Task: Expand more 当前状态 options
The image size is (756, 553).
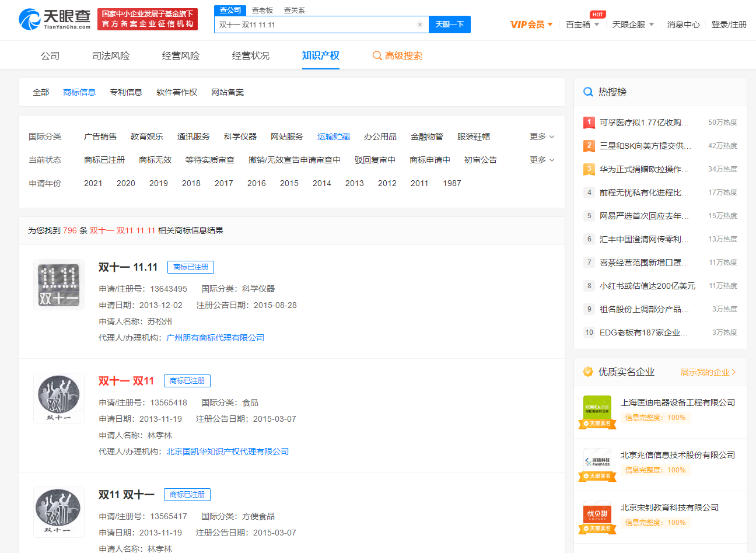Action: tap(542, 160)
